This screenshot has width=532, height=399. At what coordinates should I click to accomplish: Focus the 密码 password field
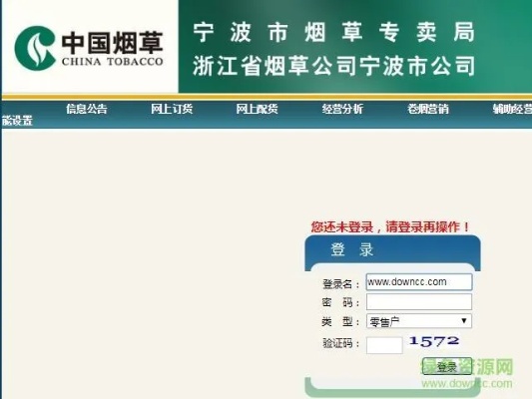pos(419,301)
